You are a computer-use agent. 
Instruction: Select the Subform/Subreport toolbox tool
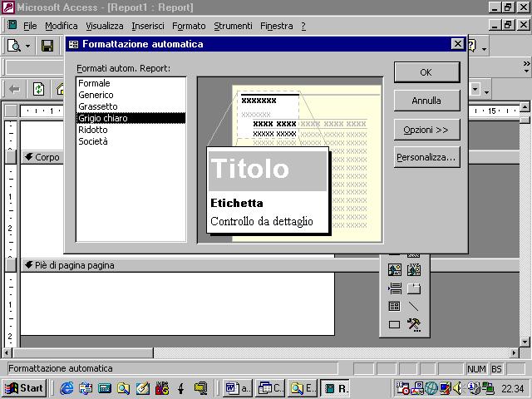[395, 307]
